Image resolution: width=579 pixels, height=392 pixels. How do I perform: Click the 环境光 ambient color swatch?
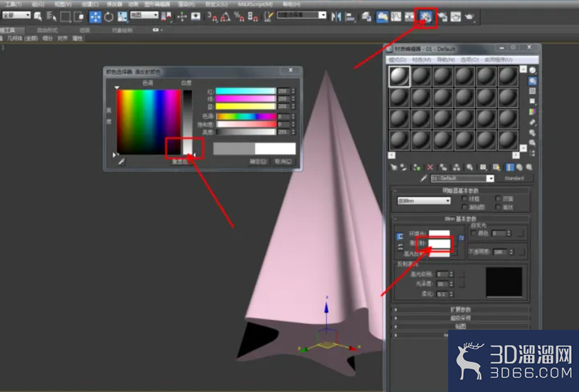[440, 234]
